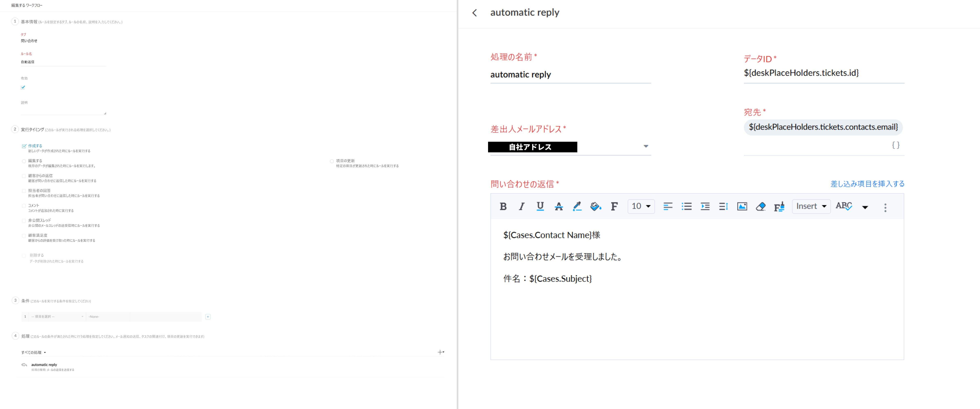The image size is (980, 409).
Task: Expand the Insert dropdown menu
Action: click(811, 206)
